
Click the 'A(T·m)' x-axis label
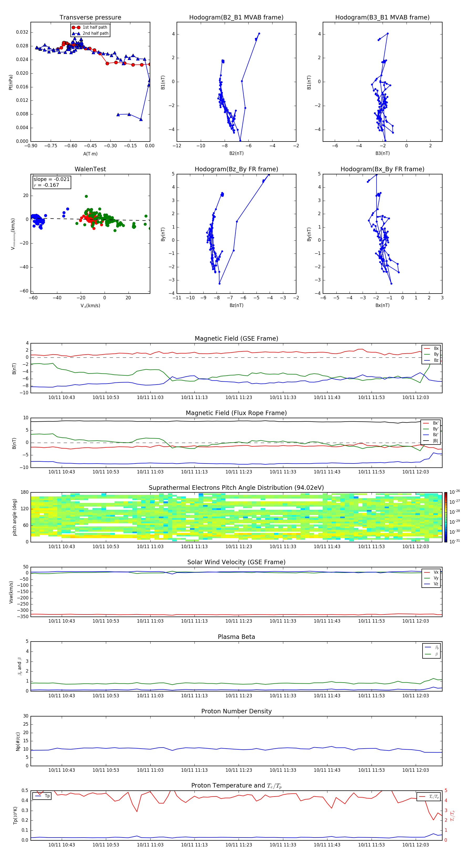click(90, 154)
